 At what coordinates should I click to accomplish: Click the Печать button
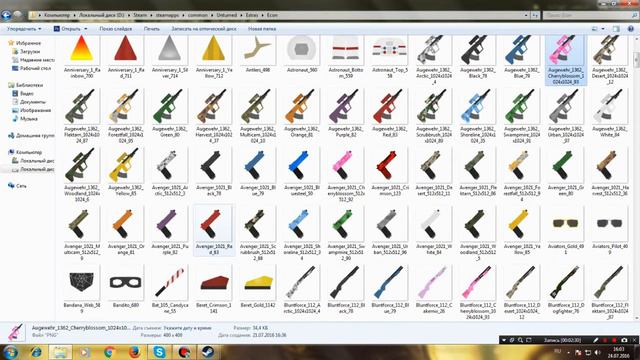(152, 29)
